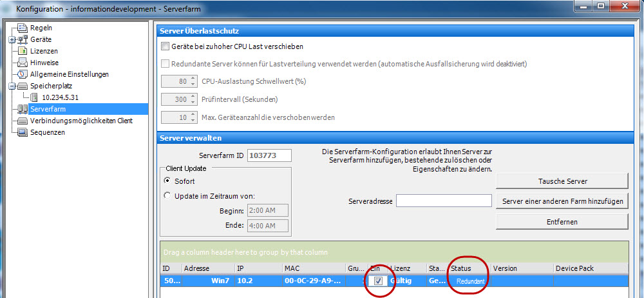Click the Verbindungsmöglichkeiten Client icon
Screen dimensions: 644x298
pyautogui.click(x=23, y=121)
